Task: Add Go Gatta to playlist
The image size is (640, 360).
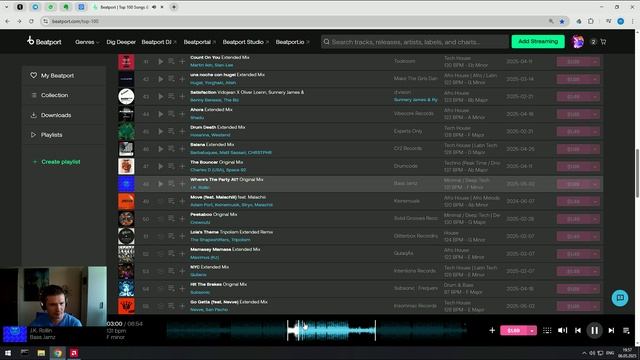Action: point(182,306)
